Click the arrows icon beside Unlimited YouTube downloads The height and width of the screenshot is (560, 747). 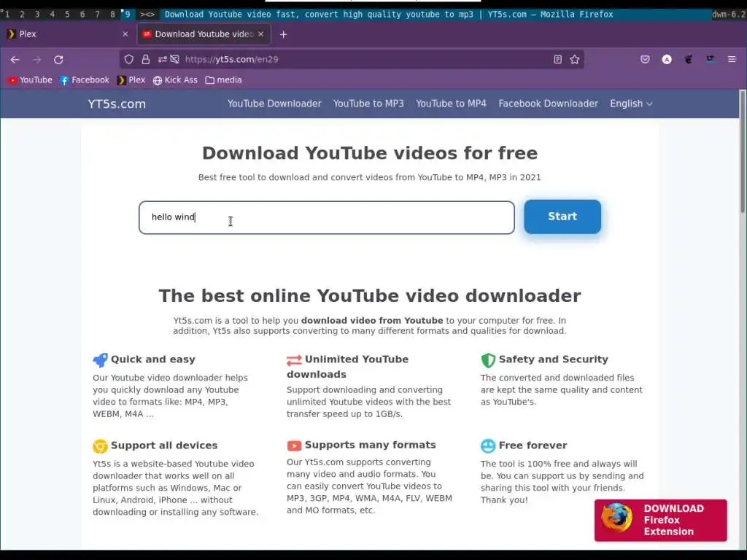point(294,360)
